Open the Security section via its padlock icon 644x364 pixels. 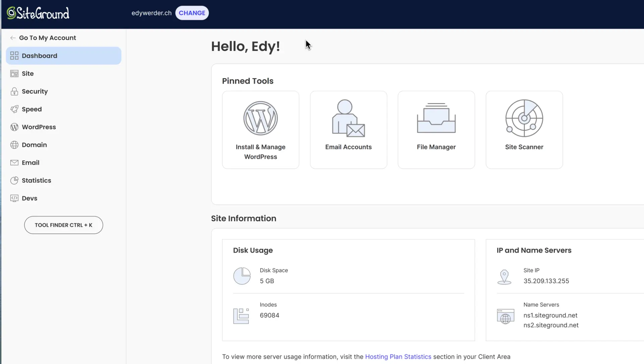tap(14, 91)
